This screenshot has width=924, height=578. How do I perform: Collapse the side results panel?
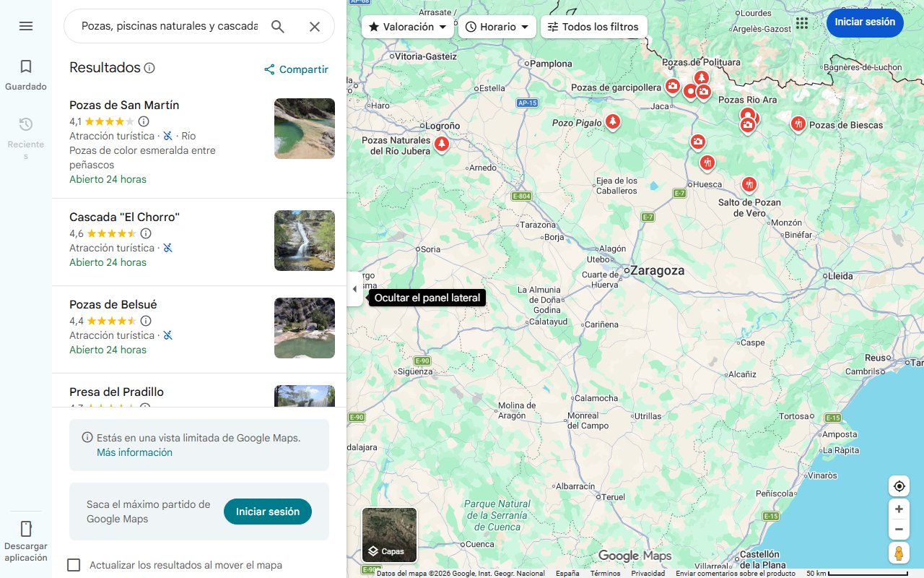coord(354,288)
